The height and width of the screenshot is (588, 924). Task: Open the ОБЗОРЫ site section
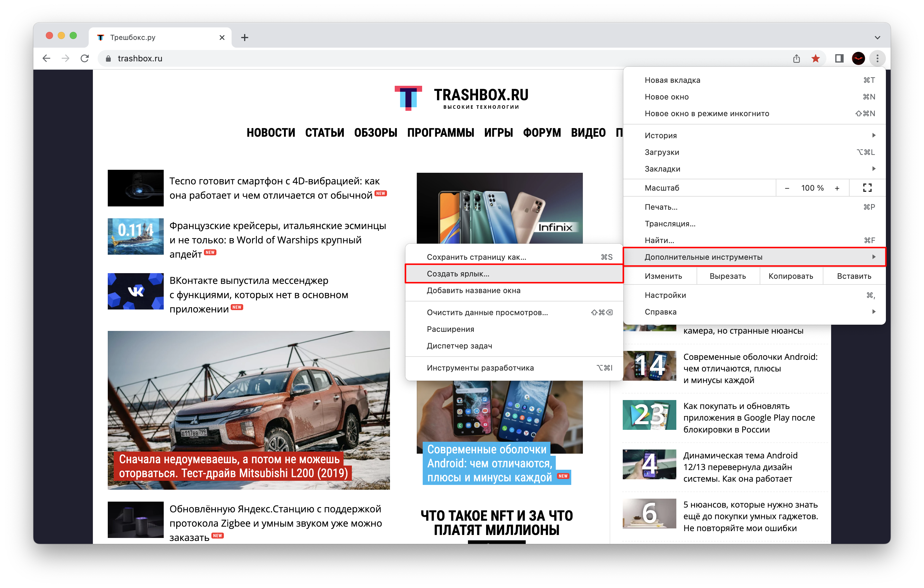click(376, 133)
